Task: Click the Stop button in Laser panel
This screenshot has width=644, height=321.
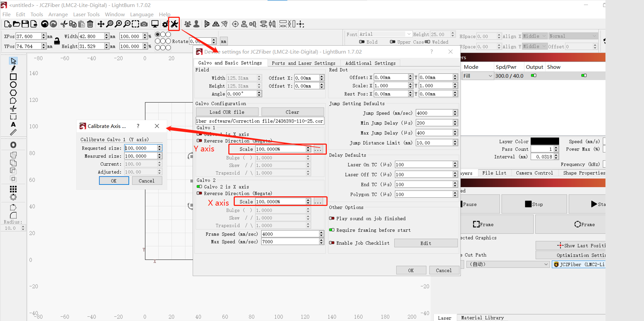Action: pyautogui.click(x=534, y=204)
